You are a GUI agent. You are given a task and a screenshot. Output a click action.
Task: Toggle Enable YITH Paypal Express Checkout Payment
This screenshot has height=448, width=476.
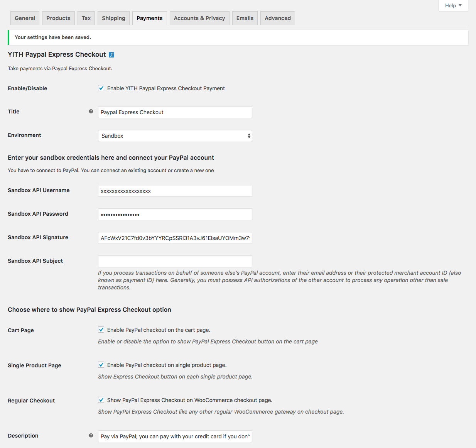tap(101, 88)
